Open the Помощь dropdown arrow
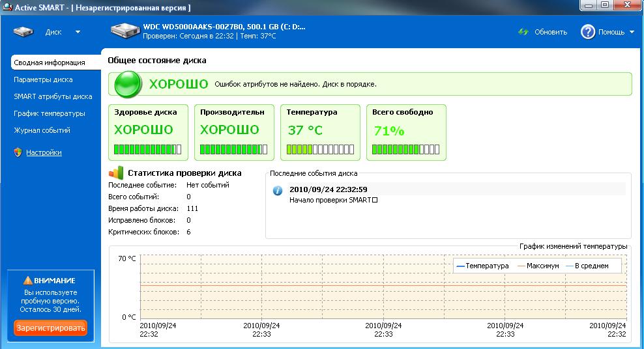Image resolution: width=644 pixels, height=349 pixels. (x=632, y=32)
